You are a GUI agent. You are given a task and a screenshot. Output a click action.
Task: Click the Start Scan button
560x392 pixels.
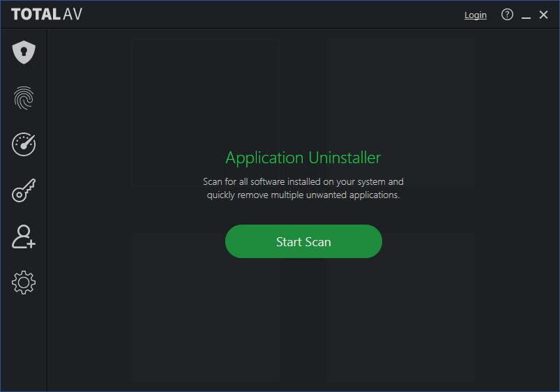tap(303, 241)
